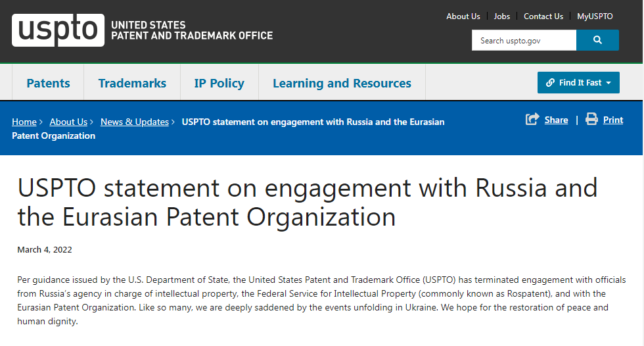Click the printer icon
Viewport: 644px width, 346px height.
pos(591,119)
